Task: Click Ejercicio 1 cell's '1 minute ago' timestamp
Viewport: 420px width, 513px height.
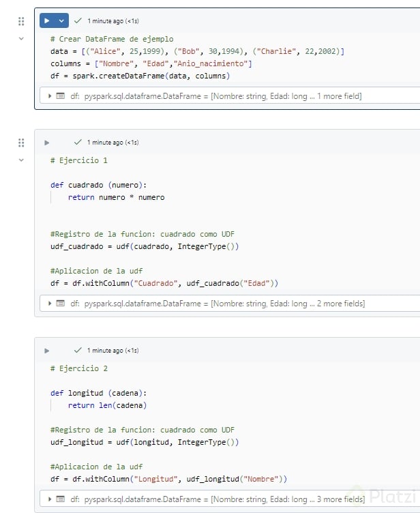Action: point(114,143)
